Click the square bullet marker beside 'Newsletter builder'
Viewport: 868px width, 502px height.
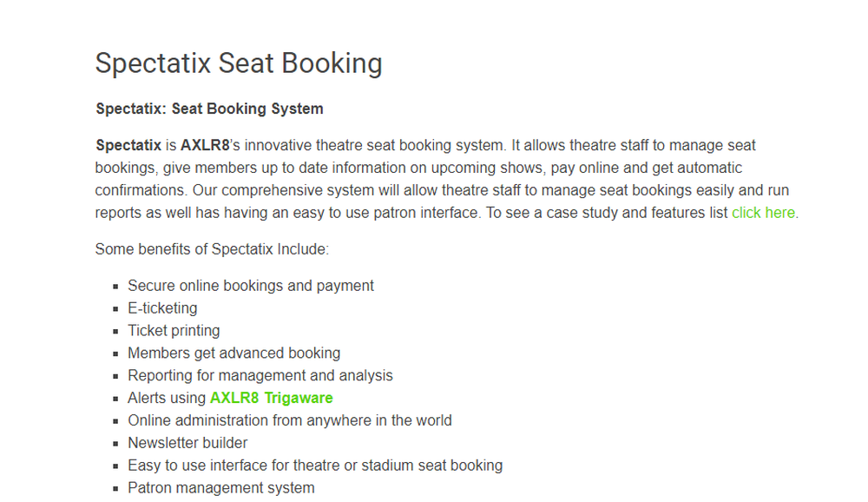[x=115, y=444]
